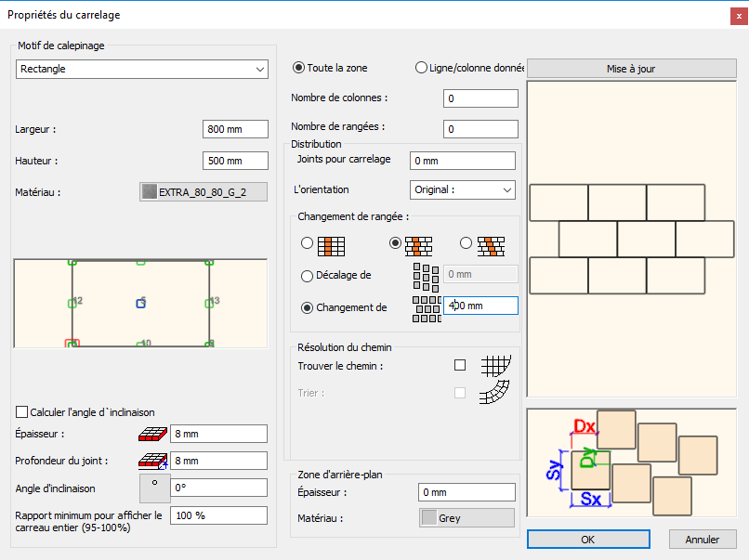Click the Épaisseur 8 mm field
Image resolution: width=749 pixels, height=560 pixels.
pos(218,434)
